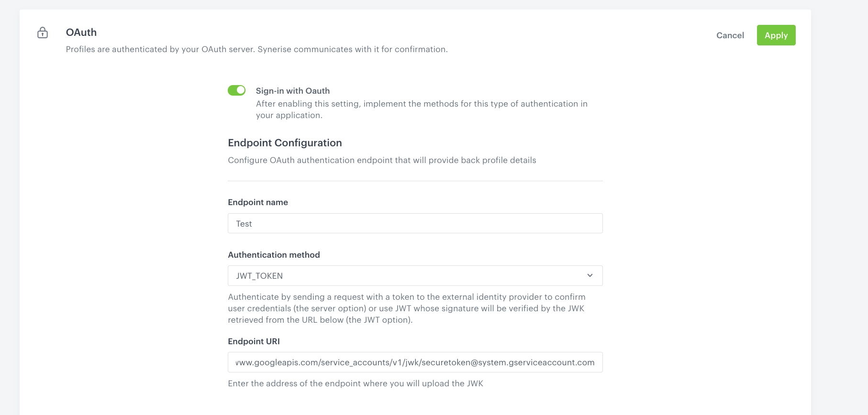The image size is (868, 415).
Task: Click the OAuth title text
Action: (x=81, y=32)
